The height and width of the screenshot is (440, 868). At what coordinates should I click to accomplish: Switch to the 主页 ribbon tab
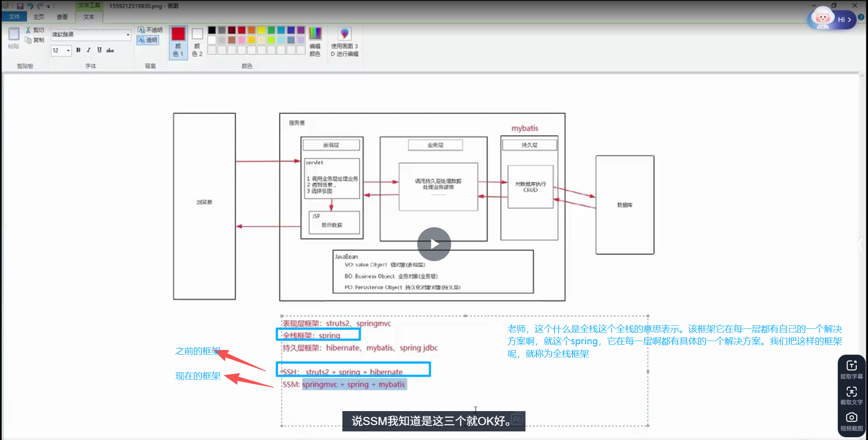click(39, 17)
